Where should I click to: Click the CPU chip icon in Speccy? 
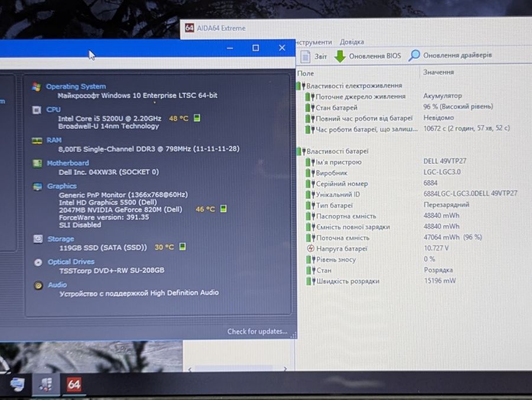(36, 110)
